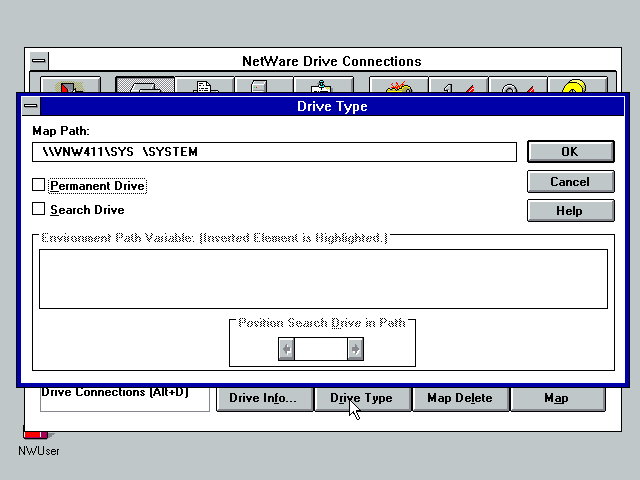Enable the Permanent Drive checkbox
This screenshot has height=480, width=640.
(x=38, y=185)
